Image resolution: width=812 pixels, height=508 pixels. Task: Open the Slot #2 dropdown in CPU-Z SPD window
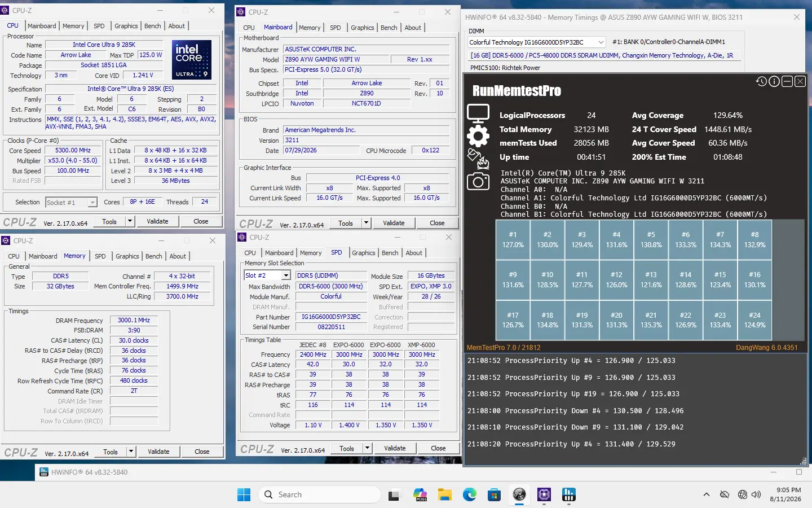tap(267, 275)
